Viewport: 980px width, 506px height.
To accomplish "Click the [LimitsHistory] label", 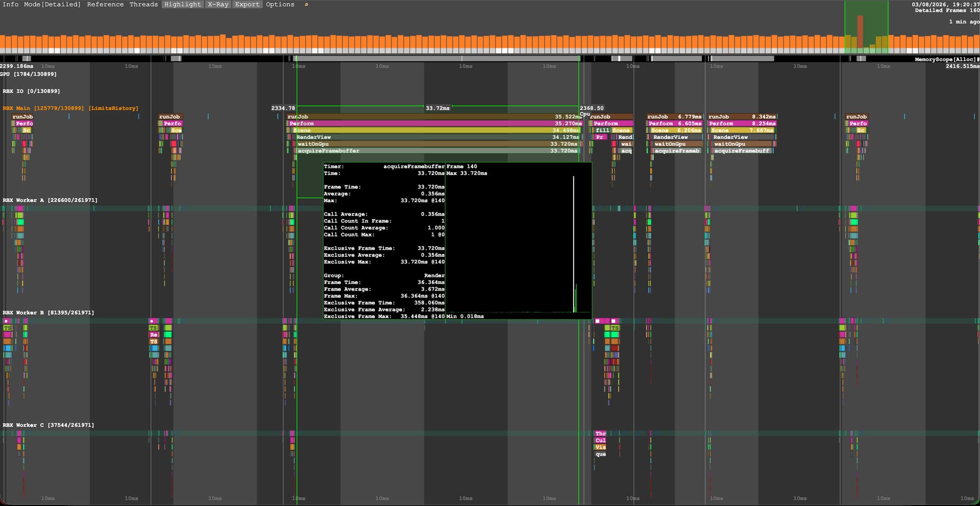I will click(113, 108).
